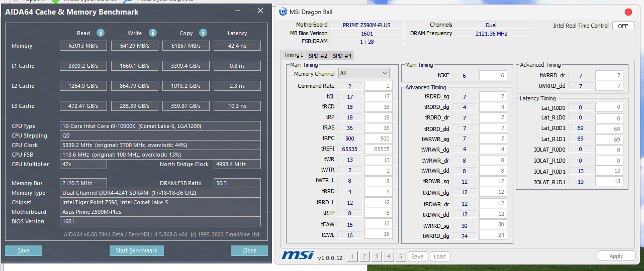Click Apply in the Dragon Ball window

click(x=616, y=256)
